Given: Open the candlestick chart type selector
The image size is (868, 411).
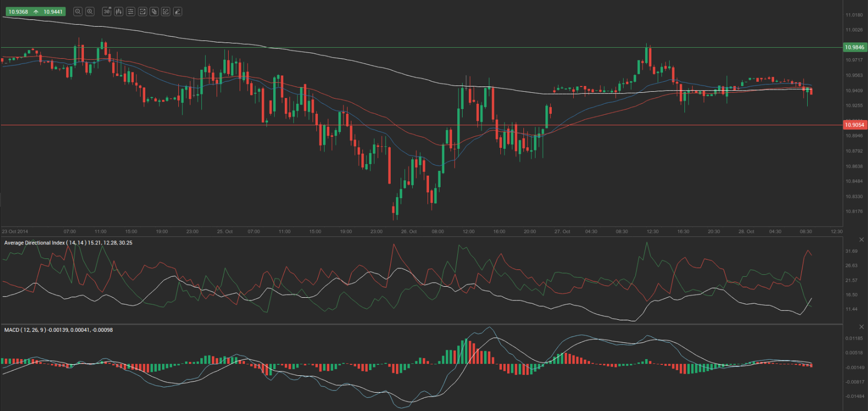Looking at the screenshot, I should (x=119, y=12).
